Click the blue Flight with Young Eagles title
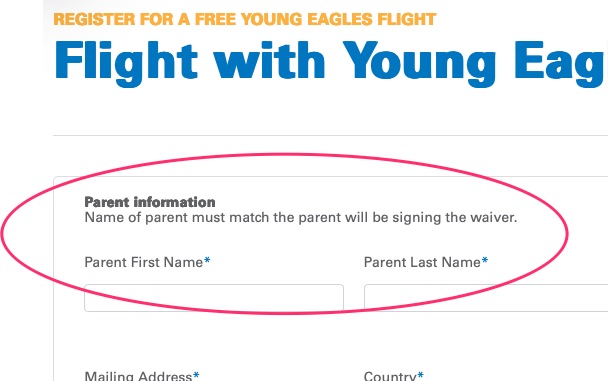 pos(331,62)
